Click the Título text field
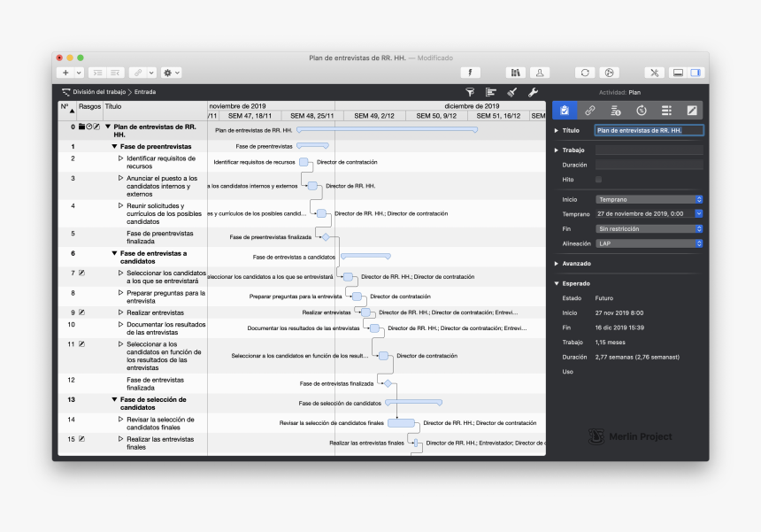Screen dimensions: 761x532 tap(649, 131)
